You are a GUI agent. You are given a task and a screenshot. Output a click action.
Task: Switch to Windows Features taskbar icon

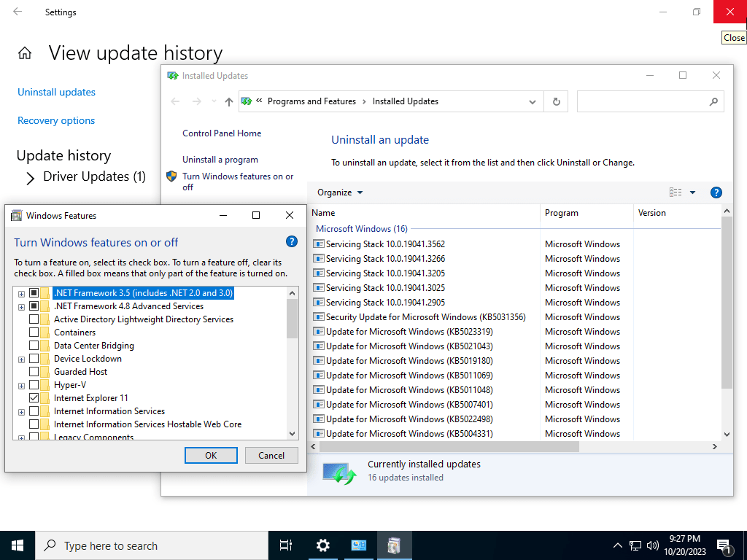coord(394,545)
